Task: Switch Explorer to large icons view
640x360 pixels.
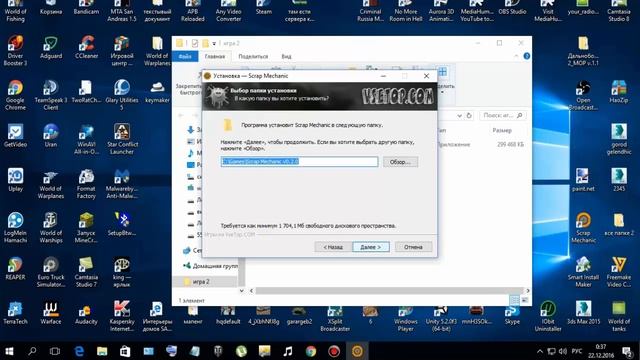Action: point(524,300)
